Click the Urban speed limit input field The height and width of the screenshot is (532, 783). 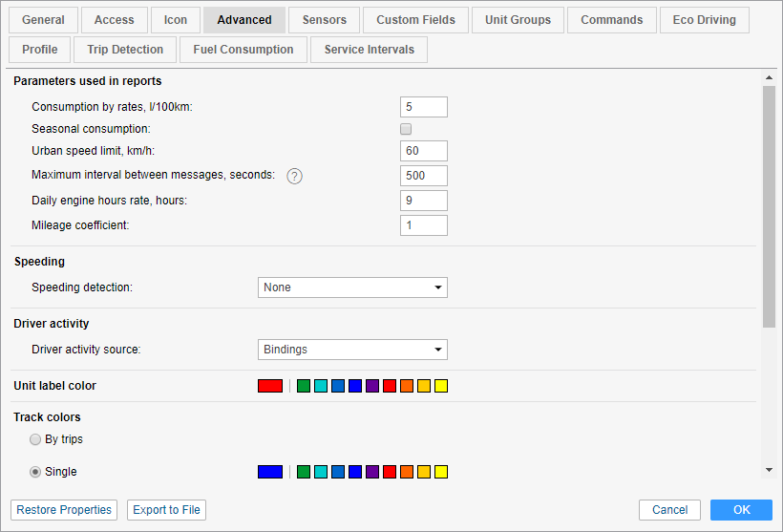tap(424, 151)
